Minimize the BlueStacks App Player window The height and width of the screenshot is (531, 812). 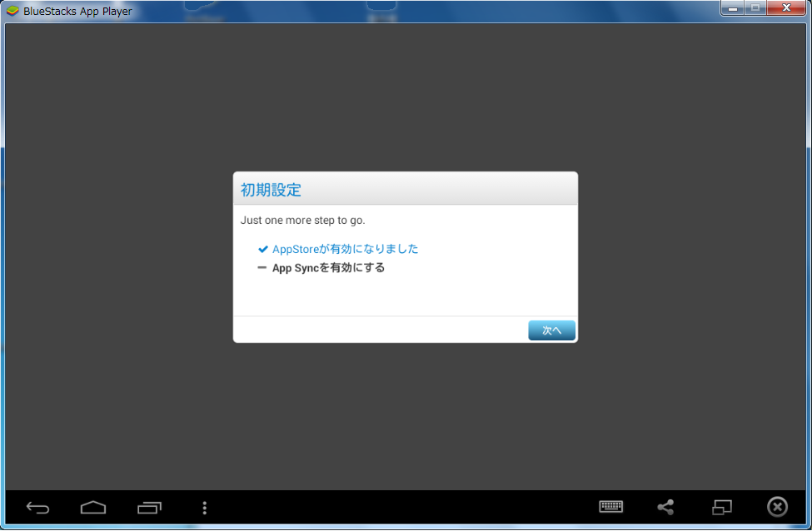pyautogui.click(x=733, y=7)
